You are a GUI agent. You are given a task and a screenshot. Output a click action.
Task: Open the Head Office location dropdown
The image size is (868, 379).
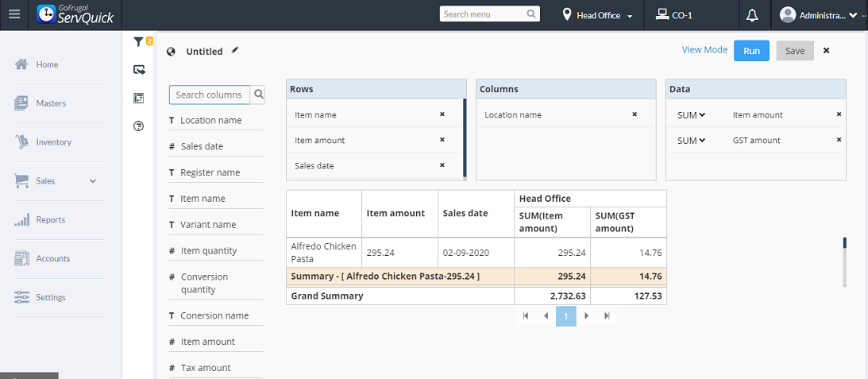click(598, 15)
